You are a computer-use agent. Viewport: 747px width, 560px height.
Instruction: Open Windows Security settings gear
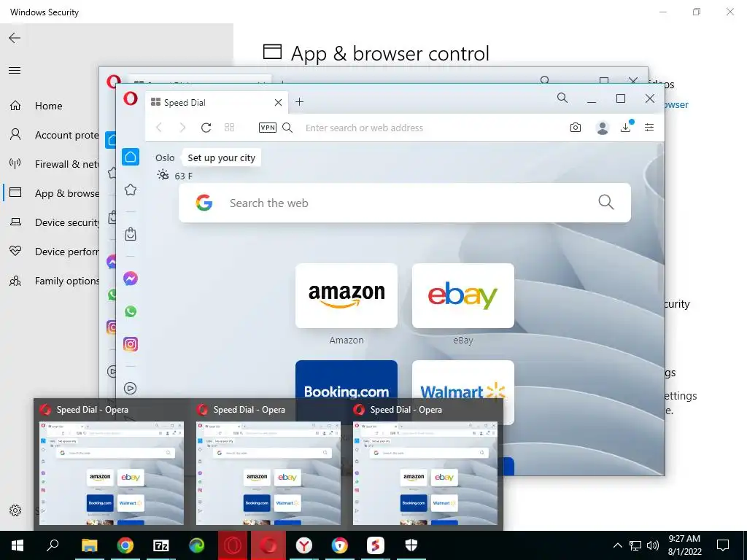15,510
